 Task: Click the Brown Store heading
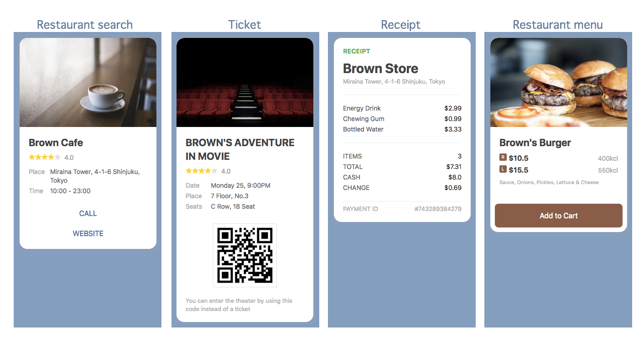point(380,69)
